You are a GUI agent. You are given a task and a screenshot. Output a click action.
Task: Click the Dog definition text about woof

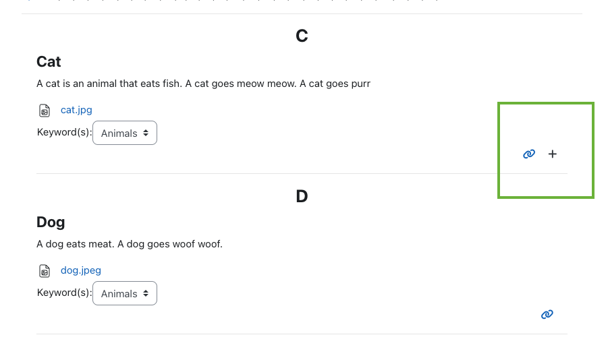130,244
